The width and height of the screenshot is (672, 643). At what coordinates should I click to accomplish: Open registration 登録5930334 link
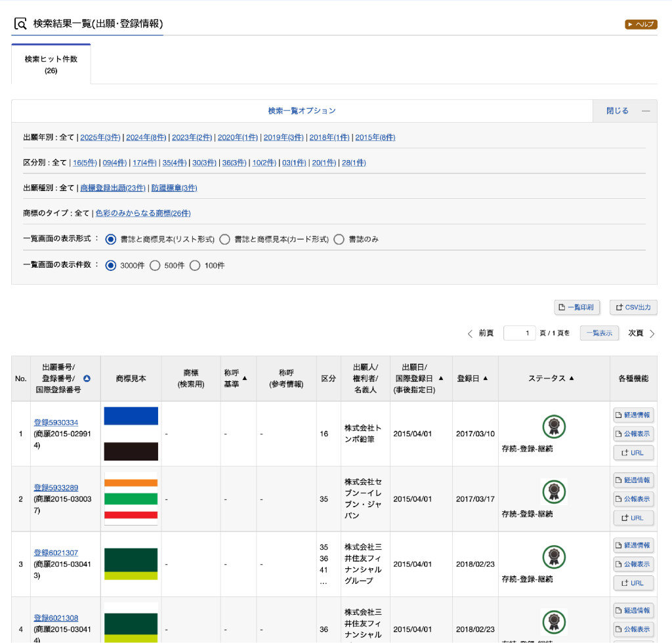(56, 423)
